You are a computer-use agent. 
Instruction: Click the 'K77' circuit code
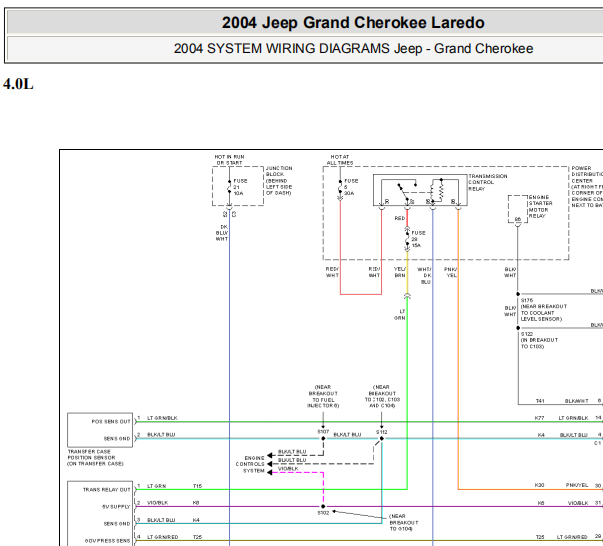pyautogui.click(x=540, y=418)
